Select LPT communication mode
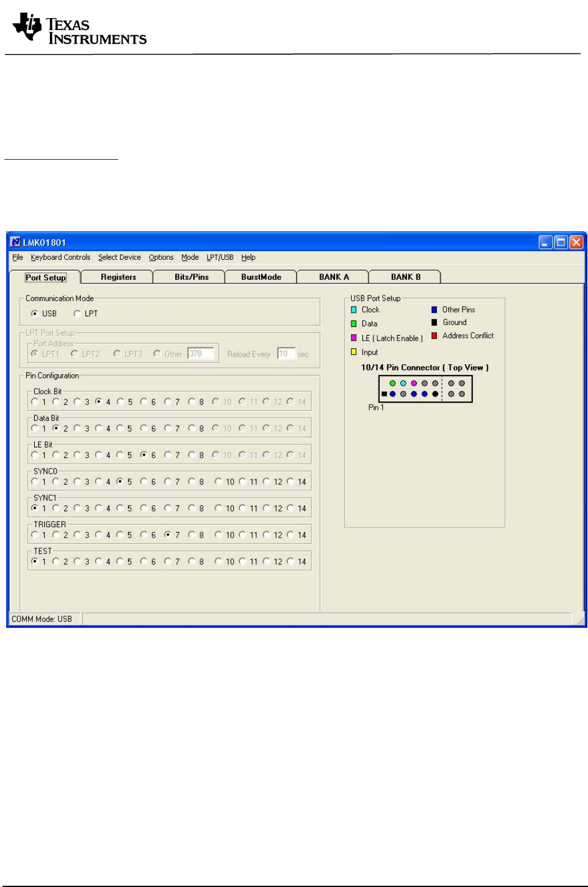The height and width of the screenshot is (887, 588). point(77,313)
